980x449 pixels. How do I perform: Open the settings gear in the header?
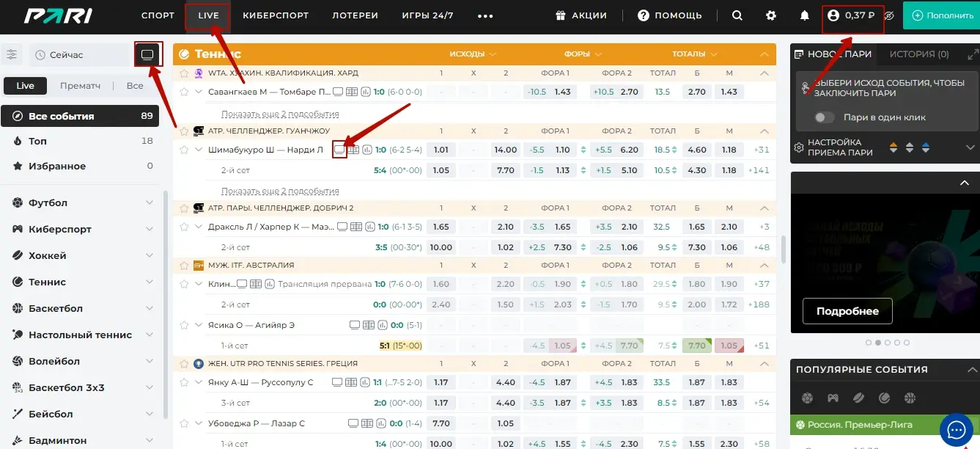[x=770, y=15]
